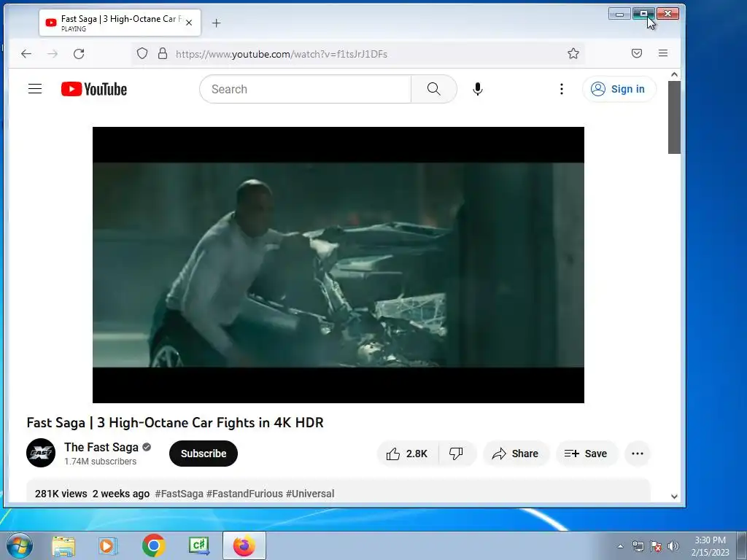Click the #FastandFurious hashtag
The height and width of the screenshot is (560, 747).
(x=244, y=494)
